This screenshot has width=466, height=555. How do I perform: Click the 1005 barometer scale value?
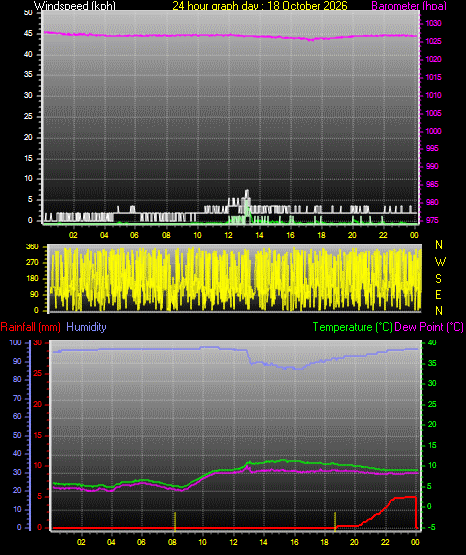coord(433,113)
